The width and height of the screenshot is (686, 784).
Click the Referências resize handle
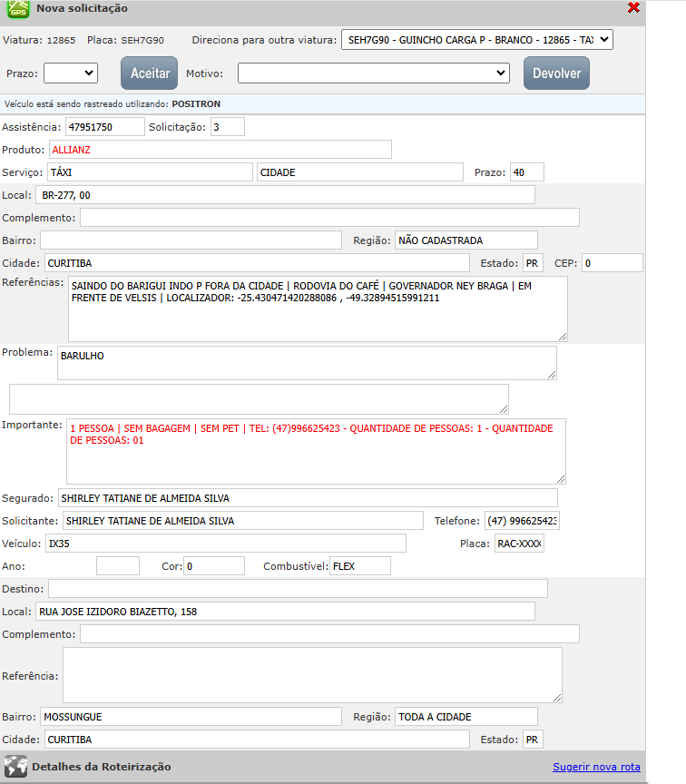click(x=563, y=337)
